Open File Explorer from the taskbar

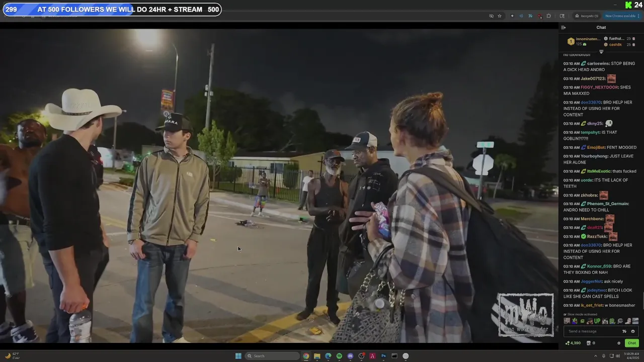pos(317,356)
